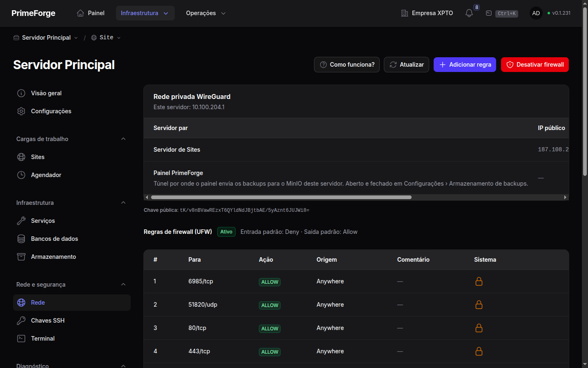
Task: Open Serviços in the sidebar
Action: [x=72, y=221]
